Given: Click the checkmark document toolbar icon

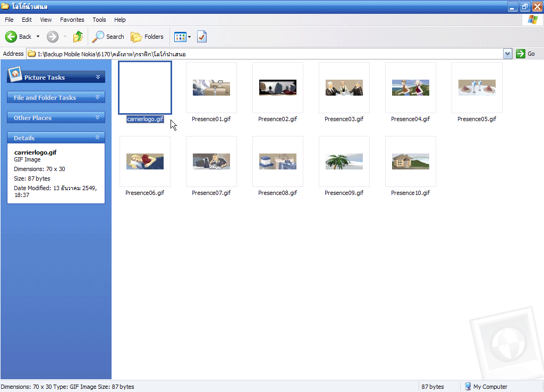Looking at the screenshot, I should pos(202,37).
